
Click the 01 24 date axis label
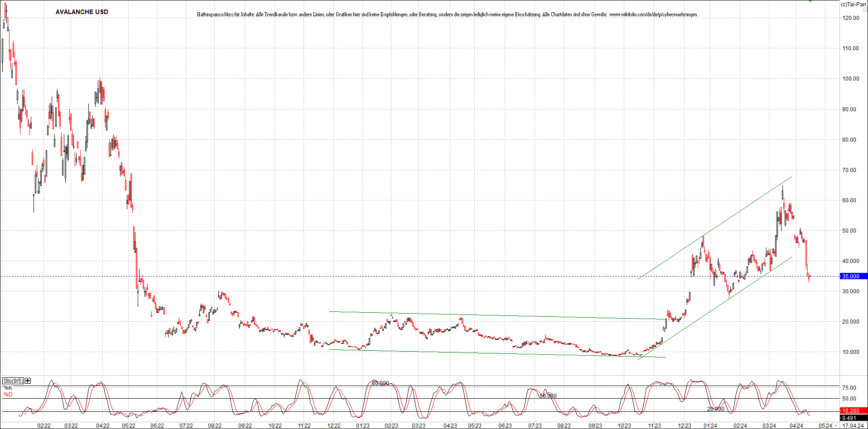coord(710,426)
